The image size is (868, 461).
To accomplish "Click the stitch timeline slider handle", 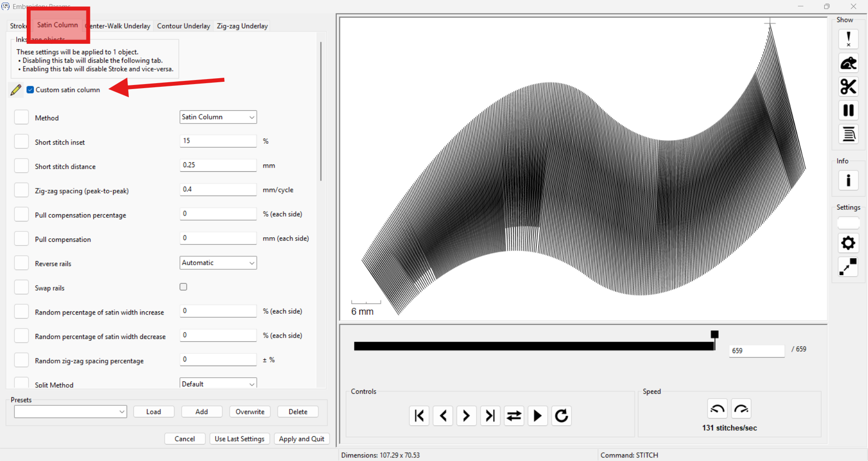I will coord(714,335).
